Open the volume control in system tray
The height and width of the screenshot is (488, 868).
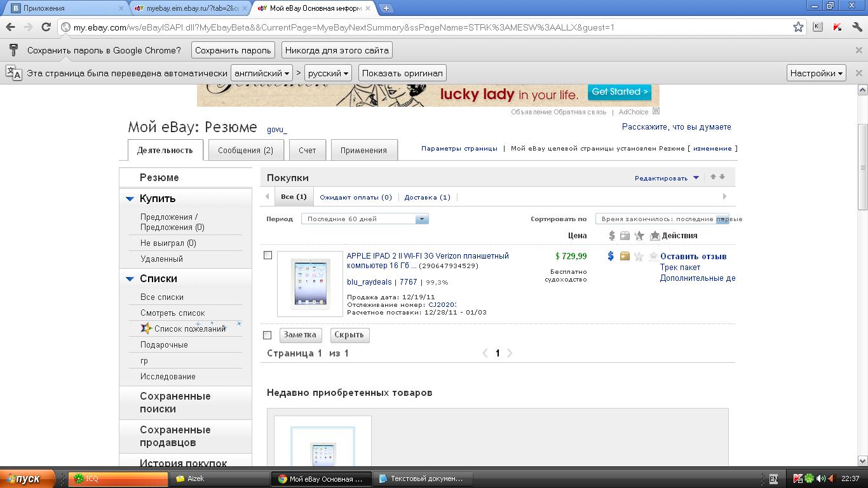point(820,478)
